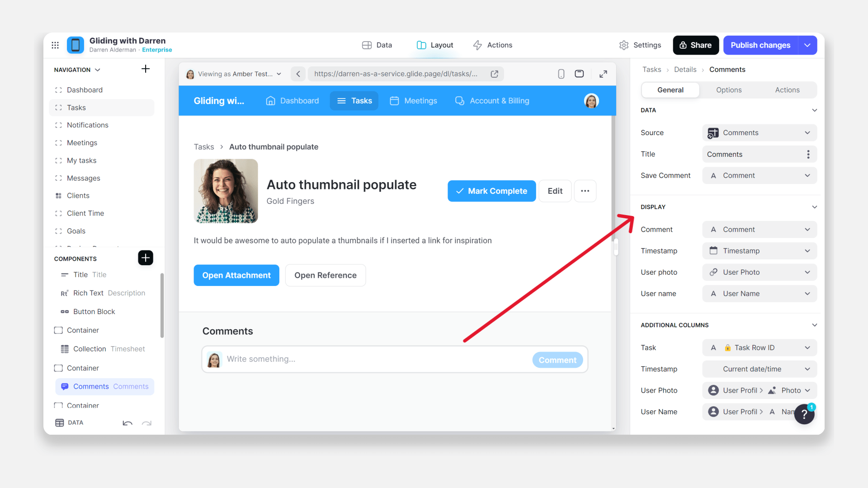Switch preview to phone device icon
The image size is (868, 488).
[x=561, y=74]
